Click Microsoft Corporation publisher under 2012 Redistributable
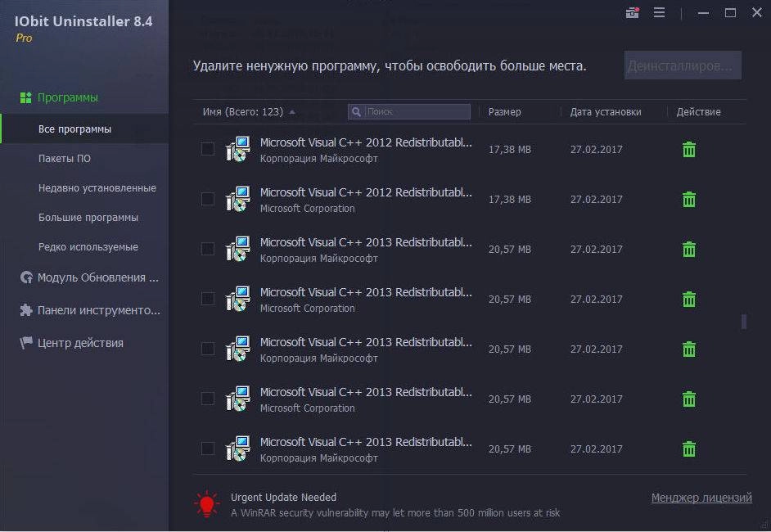771x532 pixels. pos(307,209)
